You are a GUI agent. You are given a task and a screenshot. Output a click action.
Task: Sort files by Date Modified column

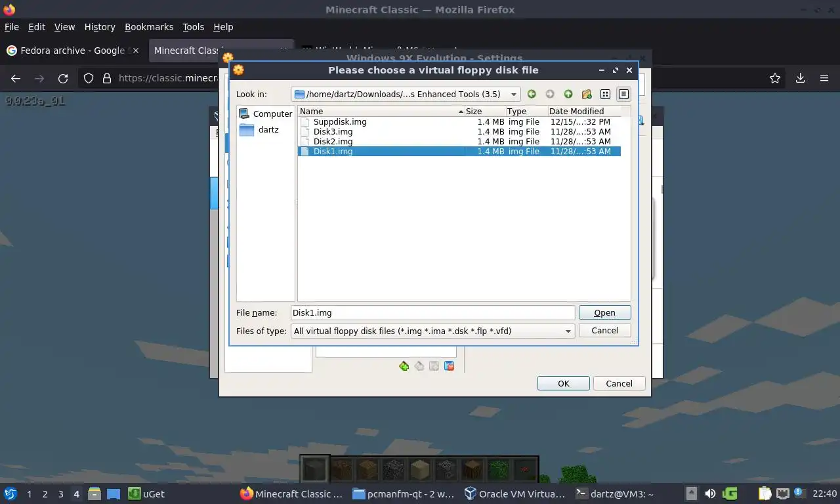point(585,111)
